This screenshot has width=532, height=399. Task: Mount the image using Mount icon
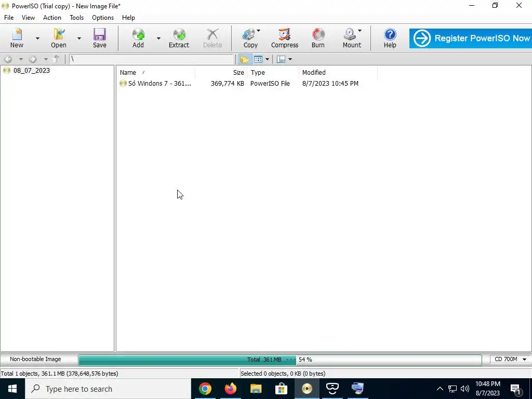[x=352, y=38]
